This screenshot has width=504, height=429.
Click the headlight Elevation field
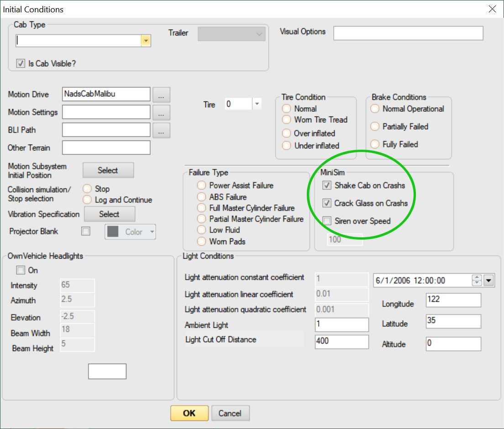coord(78,317)
